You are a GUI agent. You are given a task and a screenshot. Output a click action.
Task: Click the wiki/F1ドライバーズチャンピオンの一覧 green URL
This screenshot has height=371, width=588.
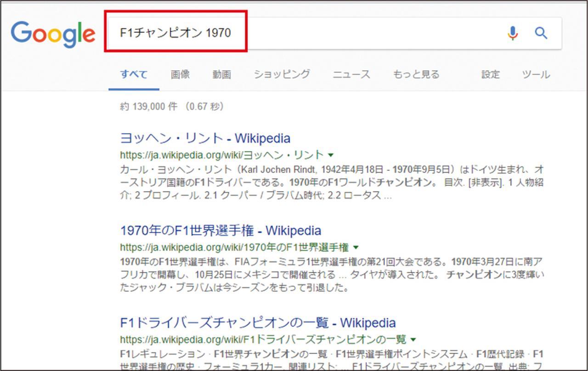point(263,340)
